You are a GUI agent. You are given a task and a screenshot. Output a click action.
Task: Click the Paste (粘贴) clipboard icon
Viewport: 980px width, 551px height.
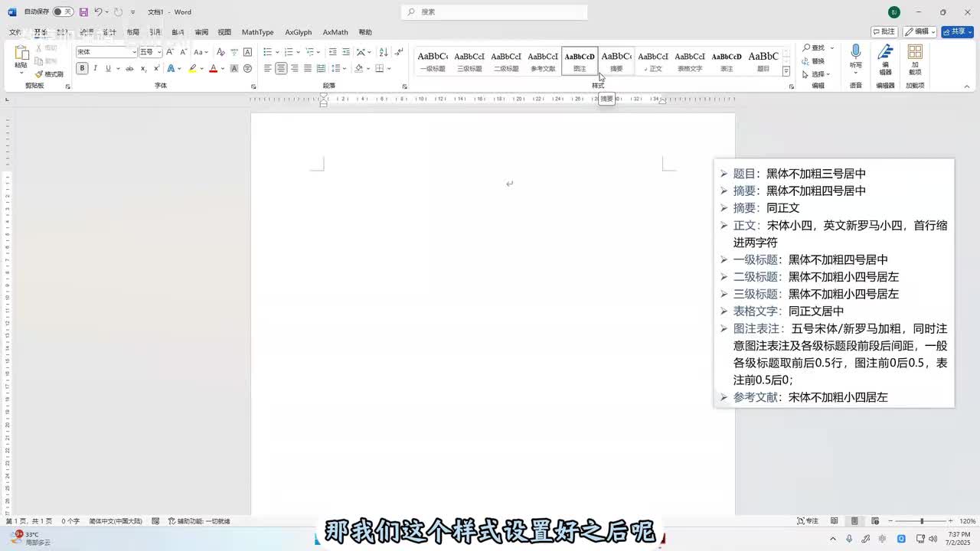[x=21, y=53]
